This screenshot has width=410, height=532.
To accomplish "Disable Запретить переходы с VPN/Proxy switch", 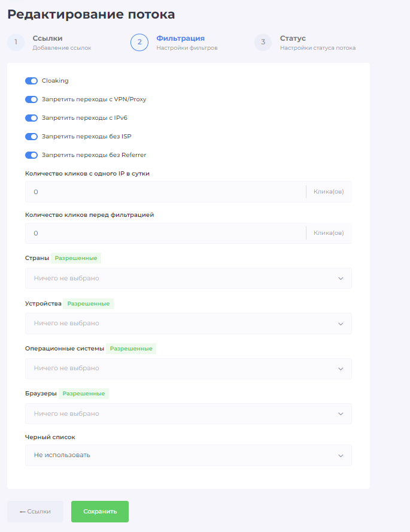I will pos(32,99).
